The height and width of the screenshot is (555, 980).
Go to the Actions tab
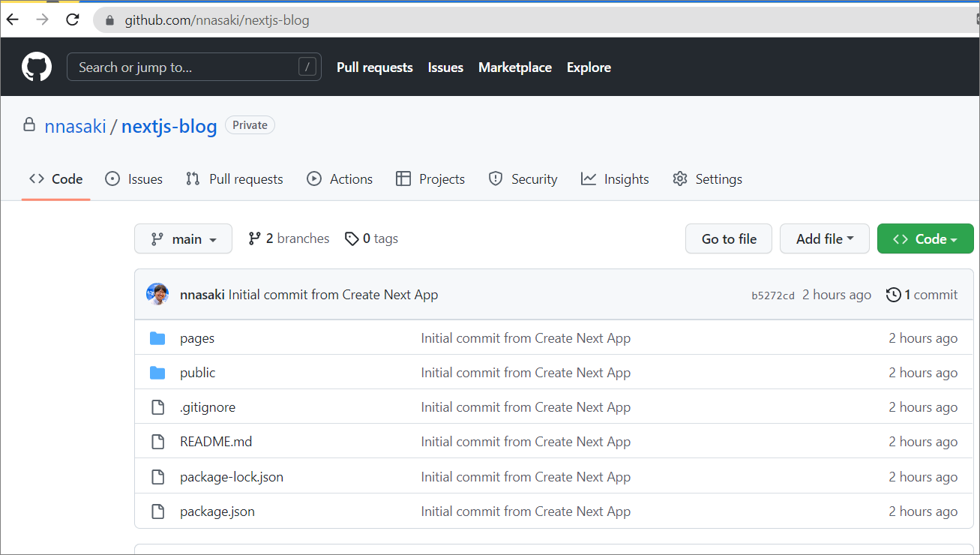click(x=340, y=178)
